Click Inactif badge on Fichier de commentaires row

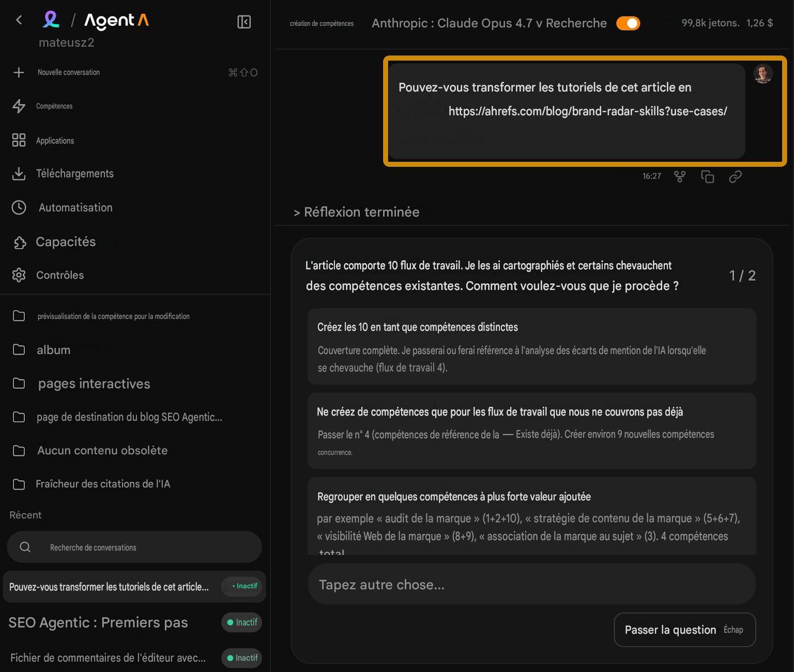pos(242,658)
